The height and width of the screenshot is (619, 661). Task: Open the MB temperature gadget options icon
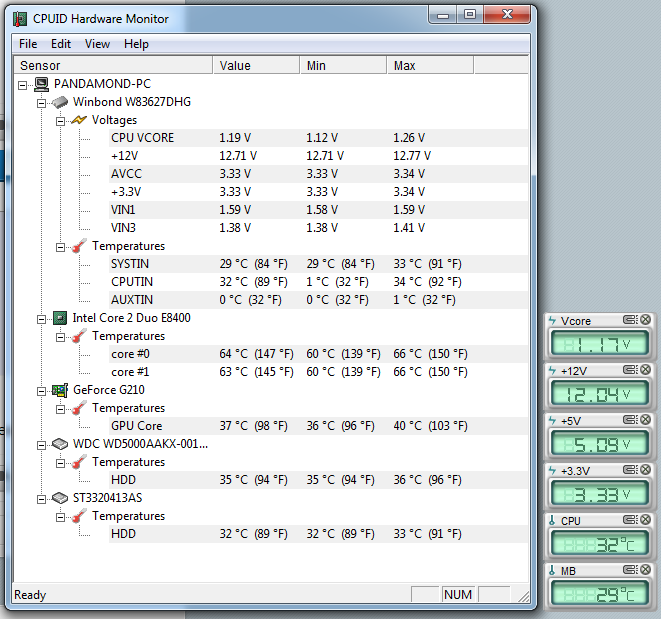(631, 570)
